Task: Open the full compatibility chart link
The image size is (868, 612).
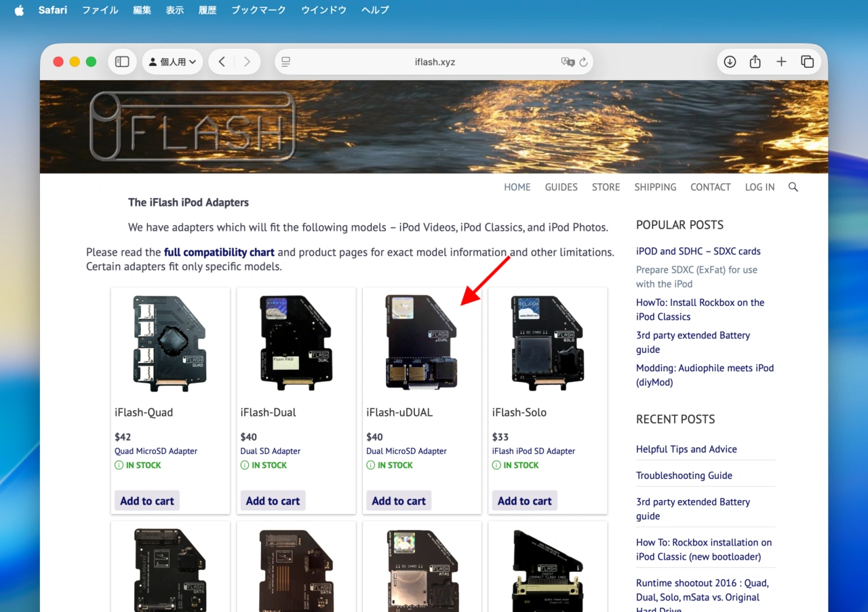Action: 219,252
